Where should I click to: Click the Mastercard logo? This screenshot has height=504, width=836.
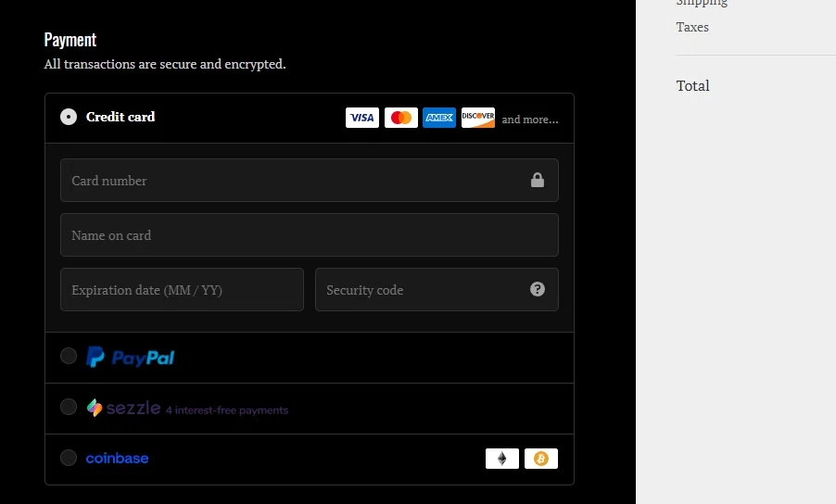pos(400,118)
